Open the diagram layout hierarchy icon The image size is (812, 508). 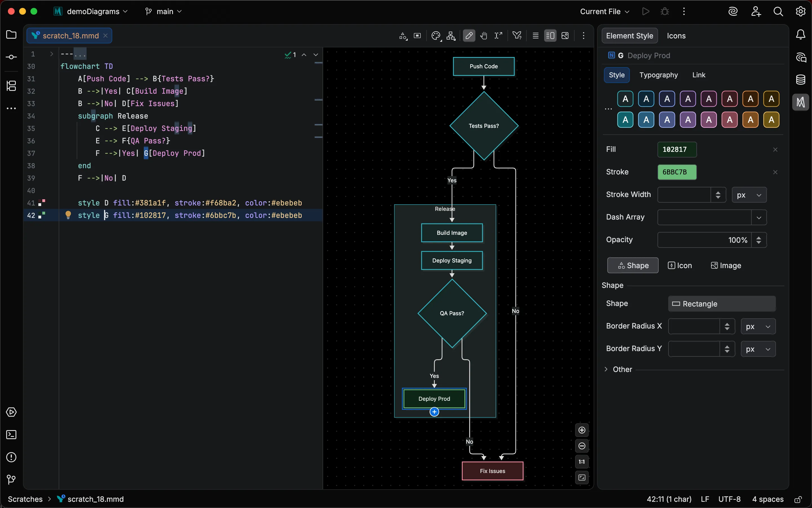[x=451, y=36]
